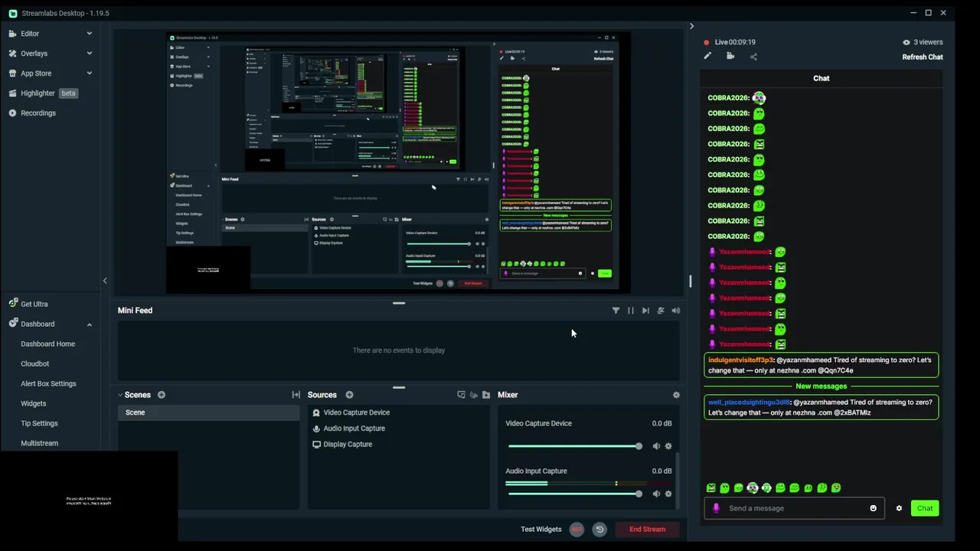Expand the Overlays dropdown chevron
Image resolution: width=980 pixels, height=551 pixels.
click(89, 54)
